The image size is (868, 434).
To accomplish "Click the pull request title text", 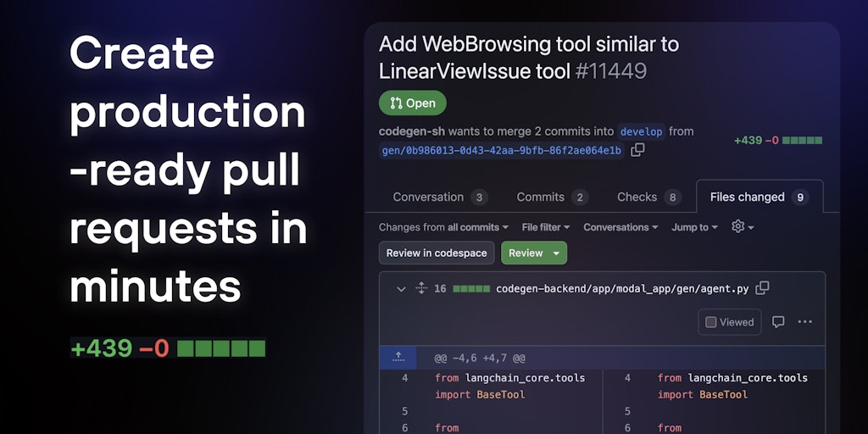I will tap(529, 58).
